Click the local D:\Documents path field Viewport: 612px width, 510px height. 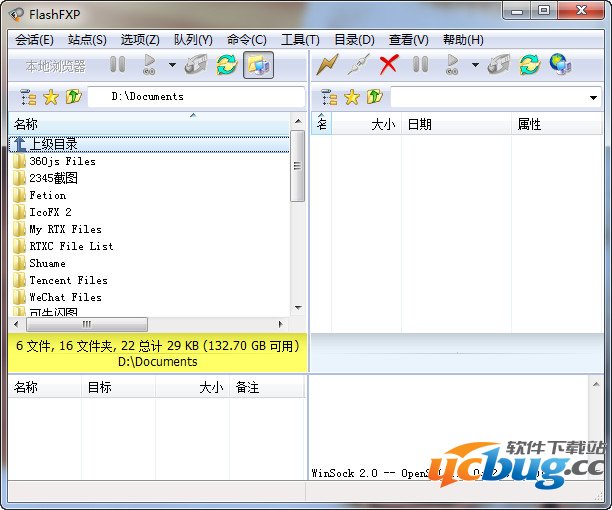[195, 97]
